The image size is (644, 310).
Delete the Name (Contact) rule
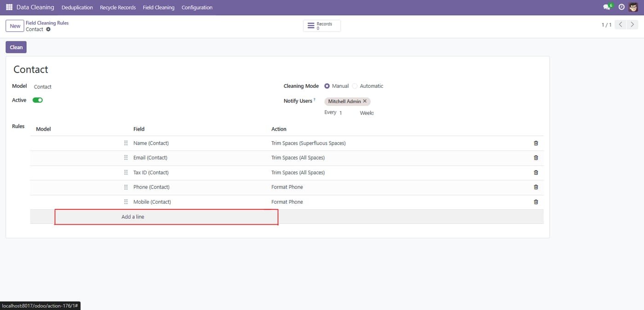tap(536, 143)
